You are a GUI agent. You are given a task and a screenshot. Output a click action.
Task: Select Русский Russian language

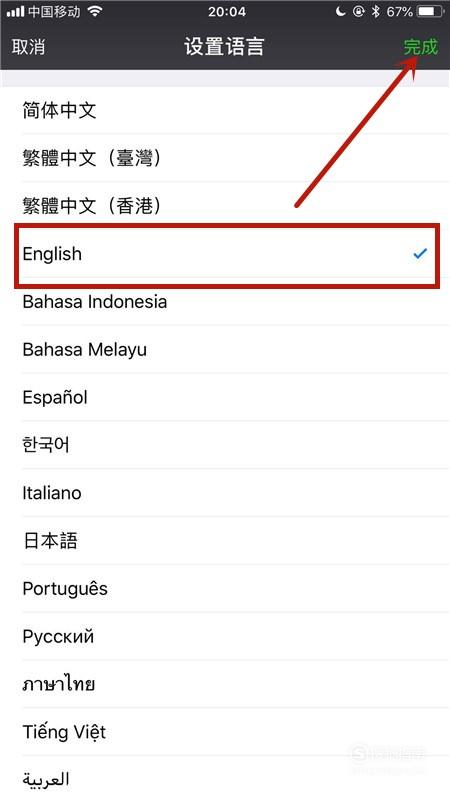tap(225, 636)
